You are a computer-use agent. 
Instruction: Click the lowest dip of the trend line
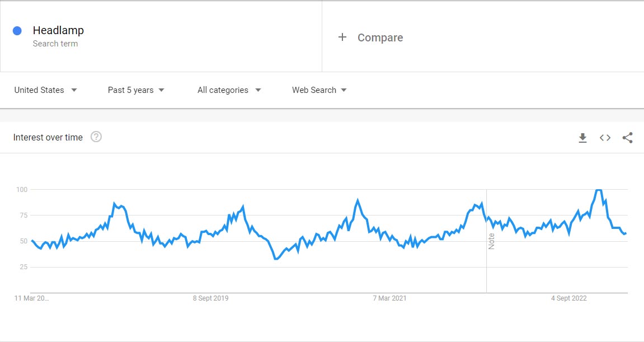coord(276,259)
